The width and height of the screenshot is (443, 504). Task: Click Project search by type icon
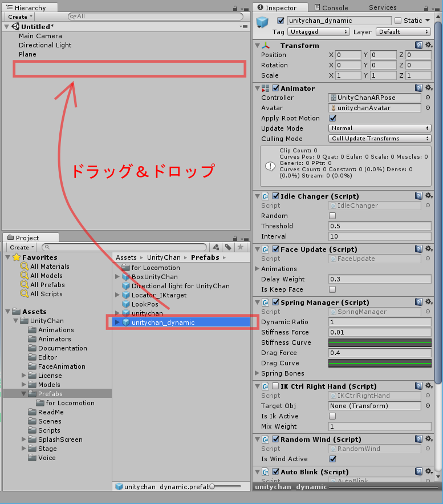(x=216, y=247)
